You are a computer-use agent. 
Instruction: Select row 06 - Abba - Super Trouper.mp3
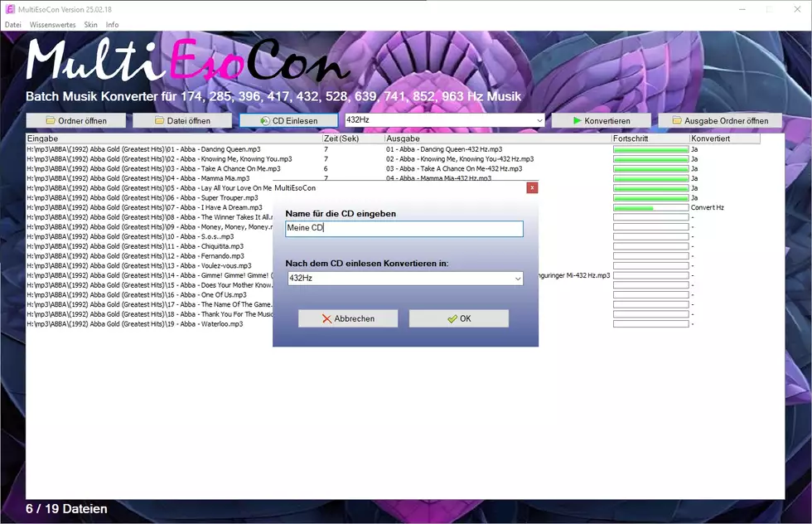coord(142,197)
